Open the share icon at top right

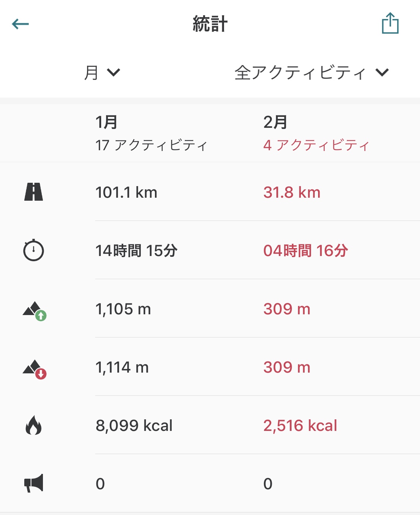click(x=390, y=23)
